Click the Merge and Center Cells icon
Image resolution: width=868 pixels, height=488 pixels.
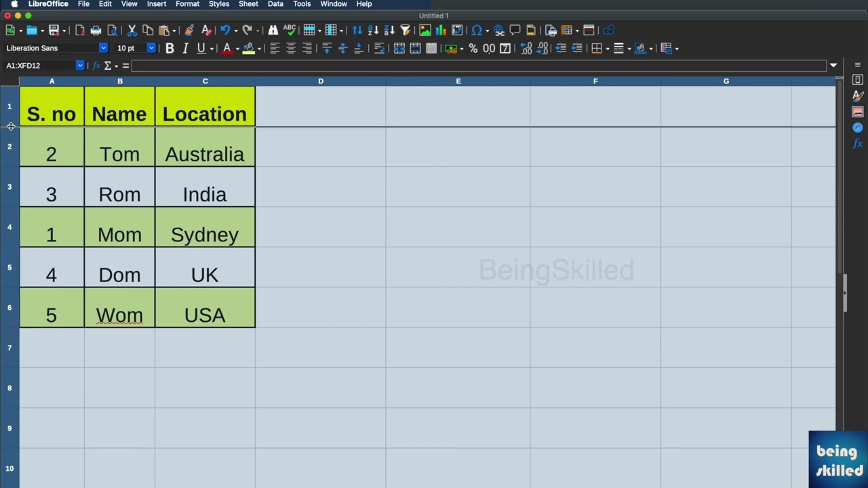click(x=399, y=48)
